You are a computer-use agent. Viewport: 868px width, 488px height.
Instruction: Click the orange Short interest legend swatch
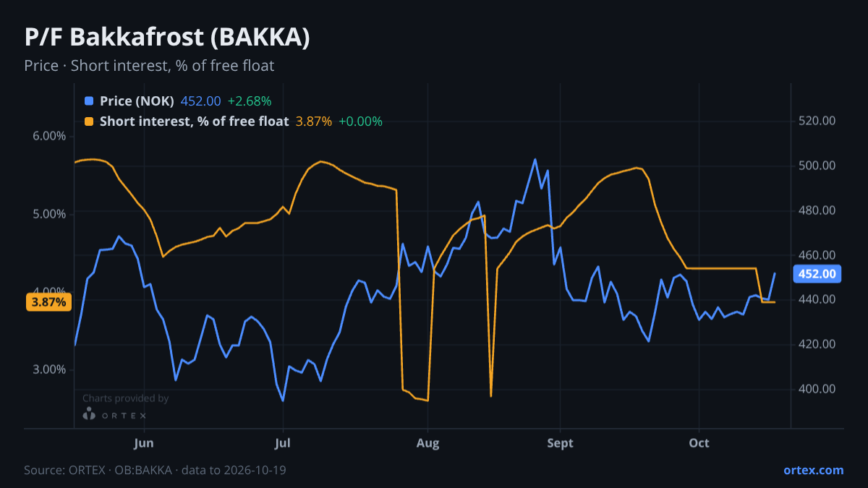click(x=89, y=121)
